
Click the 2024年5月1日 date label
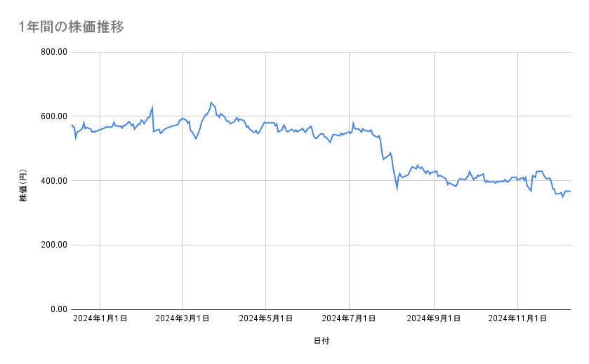click(266, 318)
